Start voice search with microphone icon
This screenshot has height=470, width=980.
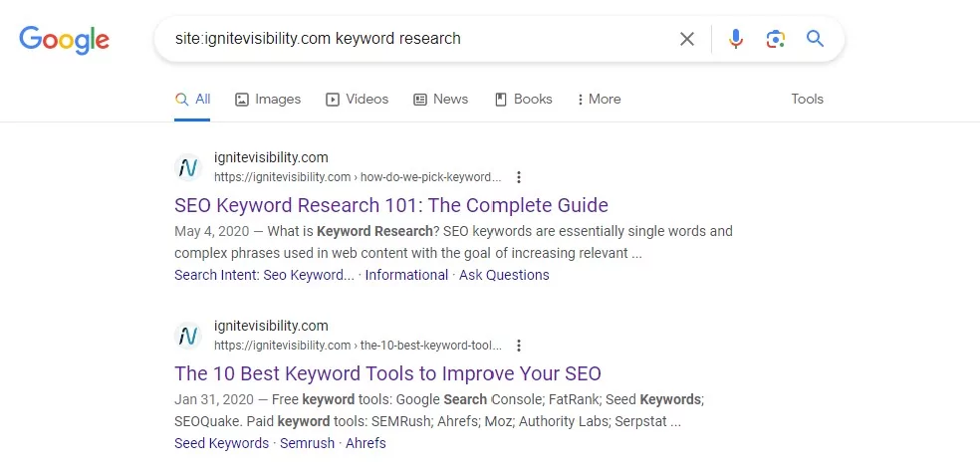(736, 39)
